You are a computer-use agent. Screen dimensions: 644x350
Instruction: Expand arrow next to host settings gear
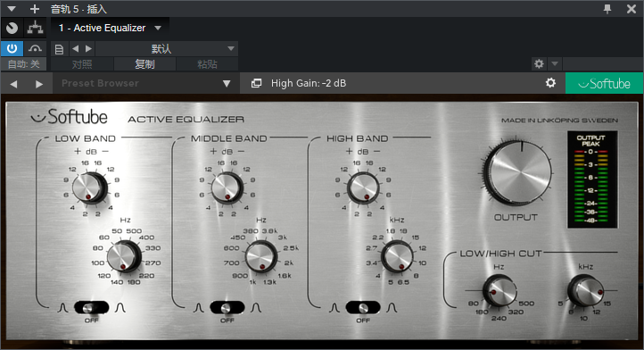pos(555,63)
